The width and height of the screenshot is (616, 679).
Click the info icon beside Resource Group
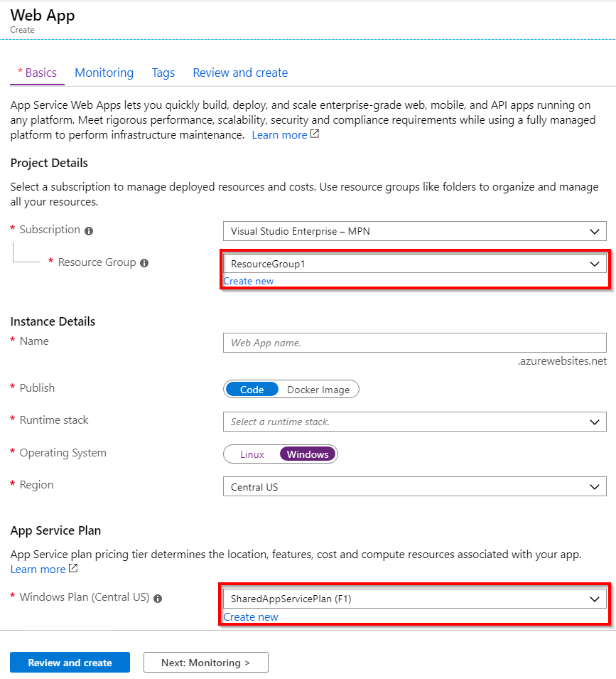144,262
